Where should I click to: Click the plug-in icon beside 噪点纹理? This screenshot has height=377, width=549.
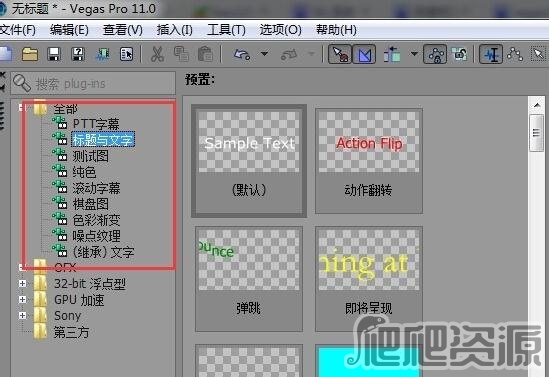[x=60, y=235]
